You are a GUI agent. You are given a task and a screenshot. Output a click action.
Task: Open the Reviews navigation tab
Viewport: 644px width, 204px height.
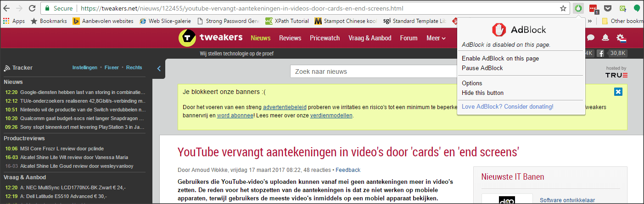[x=290, y=38]
